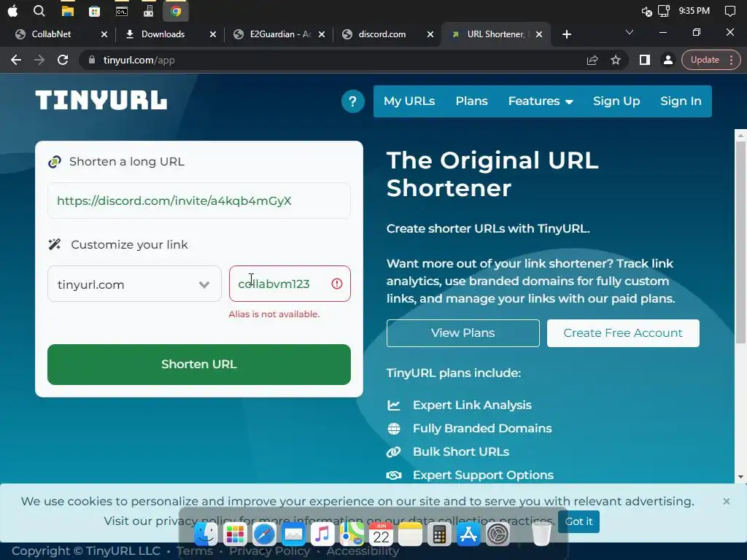Open App Store in the dock
The image size is (747, 560).
click(468, 534)
